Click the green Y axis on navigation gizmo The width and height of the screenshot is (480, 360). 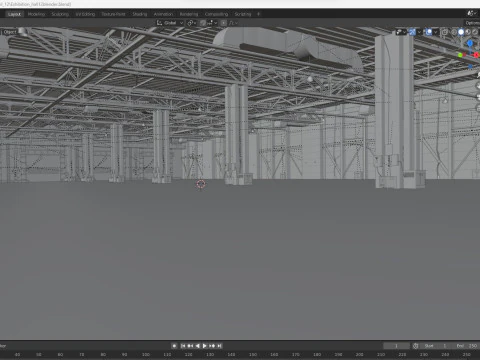[460, 55]
